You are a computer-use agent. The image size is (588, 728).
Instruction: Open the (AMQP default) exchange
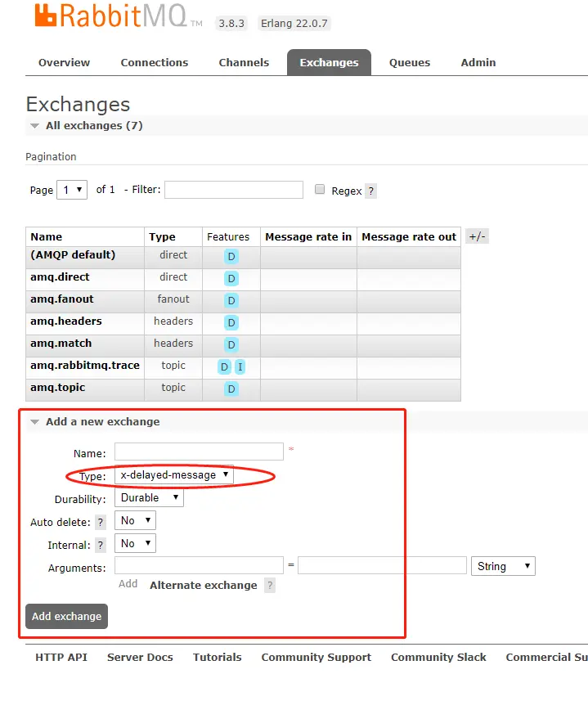[73, 255]
